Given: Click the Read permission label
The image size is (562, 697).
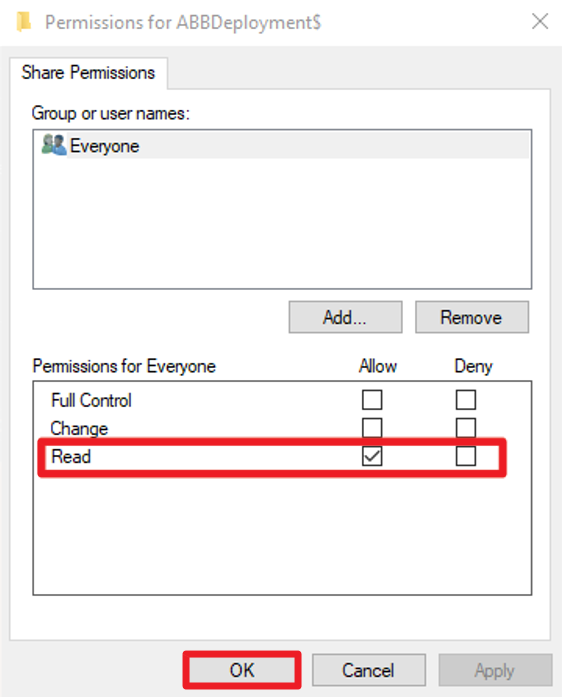Looking at the screenshot, I should (x=71, y=457).
